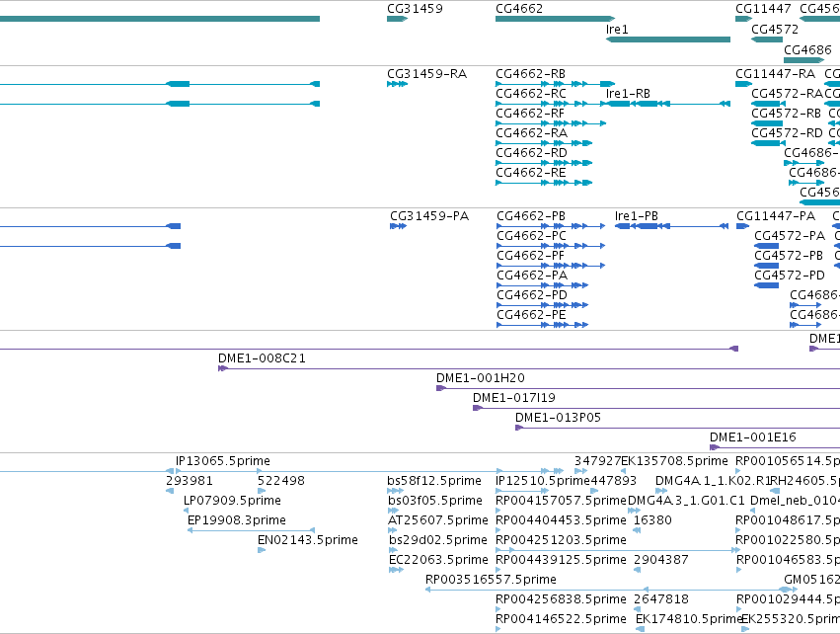Click EST RP004439125.5prime
This screenshot has width=840, height=634.
(561, 560)
